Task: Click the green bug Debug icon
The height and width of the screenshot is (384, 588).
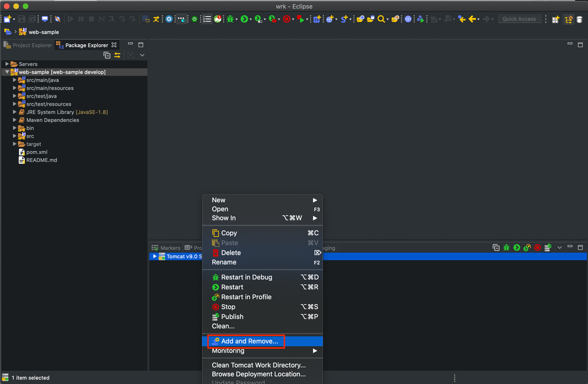Action: (x=230, y=19)
